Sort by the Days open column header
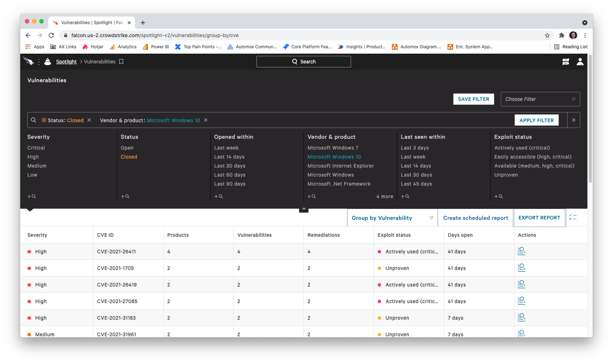Screen dimensions: 613x364 click(x=460, y=235)
